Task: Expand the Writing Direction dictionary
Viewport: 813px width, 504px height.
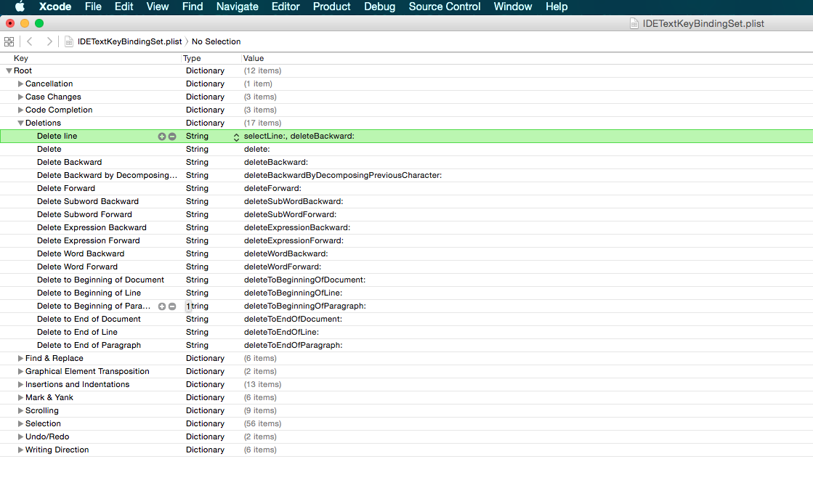Action: coord(21,450)
